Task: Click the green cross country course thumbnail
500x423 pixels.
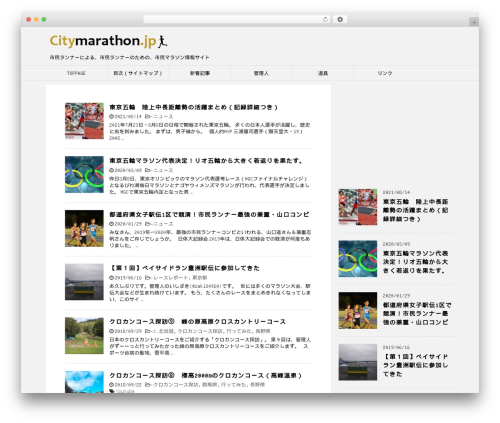Action: [x=84, y=335]
